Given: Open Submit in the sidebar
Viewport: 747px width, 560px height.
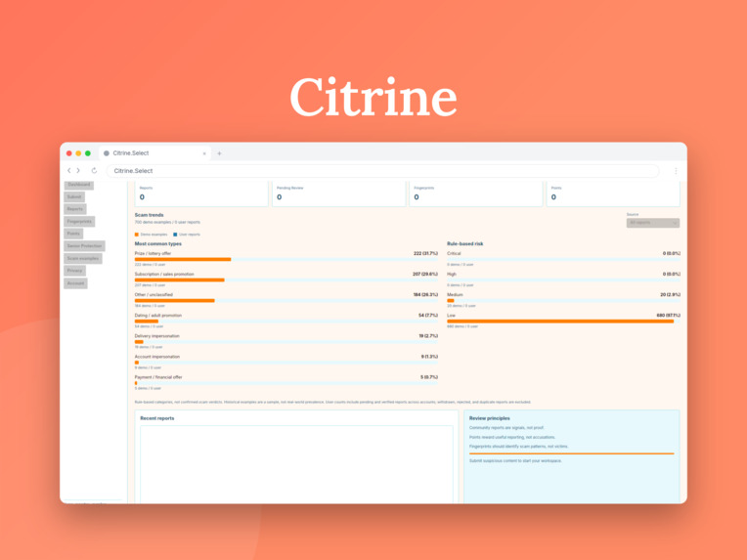Looking at the screenshot, I should tap(74, 196).
